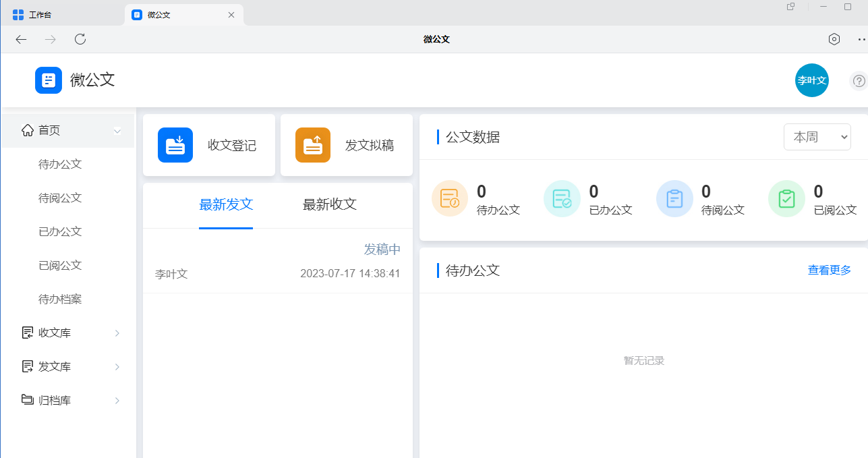Open the 李叶文 avatar menu
This screenshot has width=868, height=458.
click(x=811, y=80)
